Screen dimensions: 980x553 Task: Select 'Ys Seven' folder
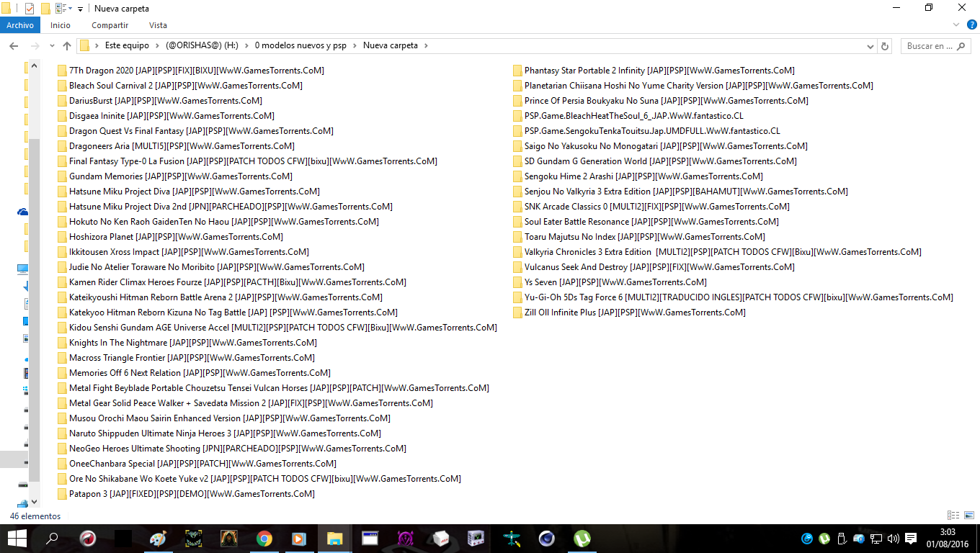click(x=610, y=282)
